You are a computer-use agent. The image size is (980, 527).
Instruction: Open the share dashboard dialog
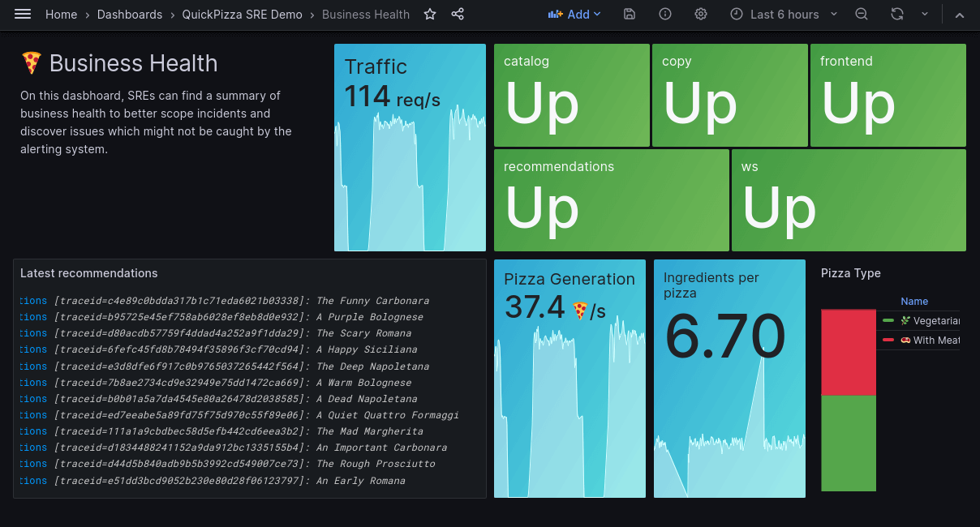pyautogui.click(x=458, y=14)
